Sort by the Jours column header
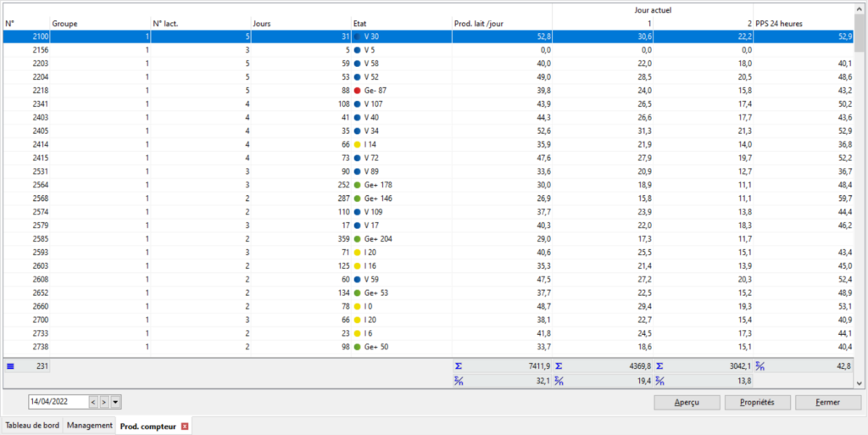868x435 pixels. click(x=300, y=24)
